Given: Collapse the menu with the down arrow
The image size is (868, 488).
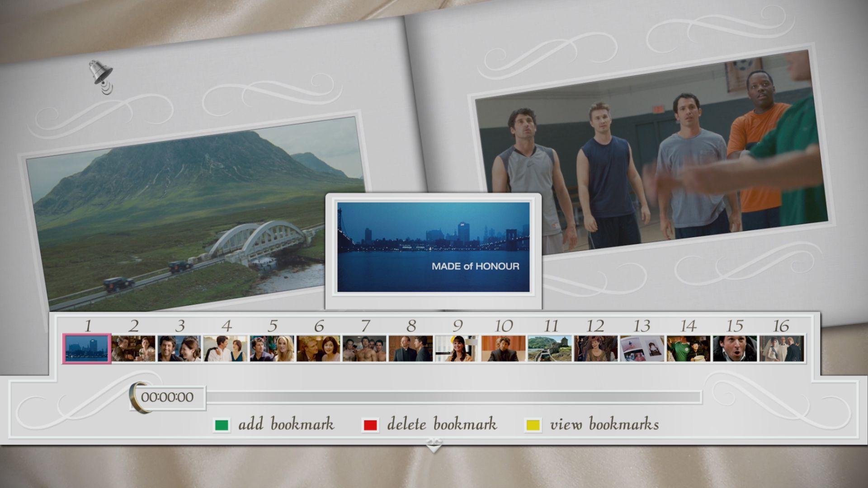Looking at the screenshot, I should click(434, 446).
